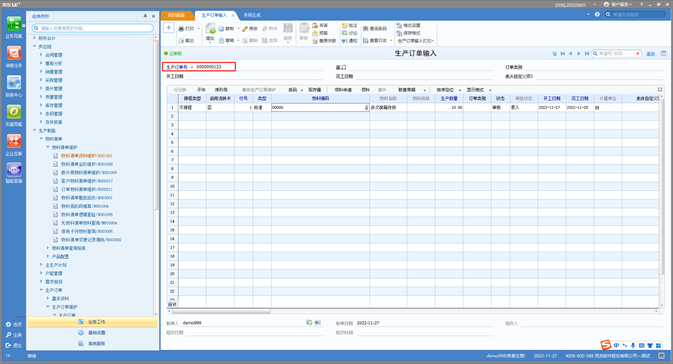The width and height of the screenshot is (673, 364).
Task: Open the 报表中心 sidebar icon
Action: 14,82
